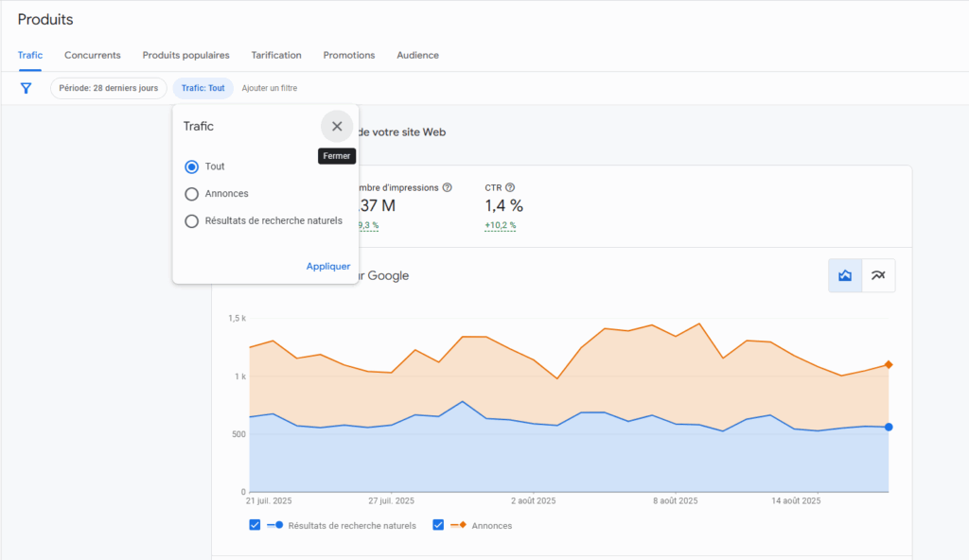Click the help icon beside Nombre d'impressions
This screenshot has height=560, width=969.
448,187
